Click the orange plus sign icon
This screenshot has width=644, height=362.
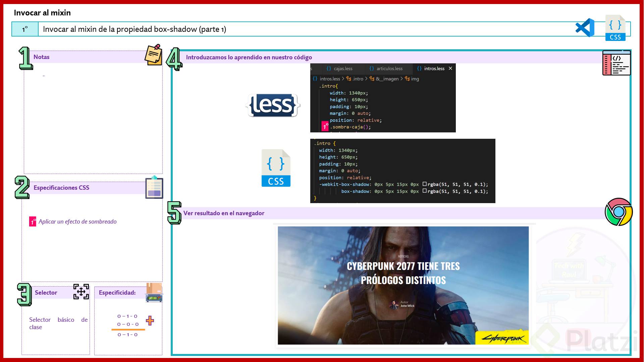(x=150, y=321)
